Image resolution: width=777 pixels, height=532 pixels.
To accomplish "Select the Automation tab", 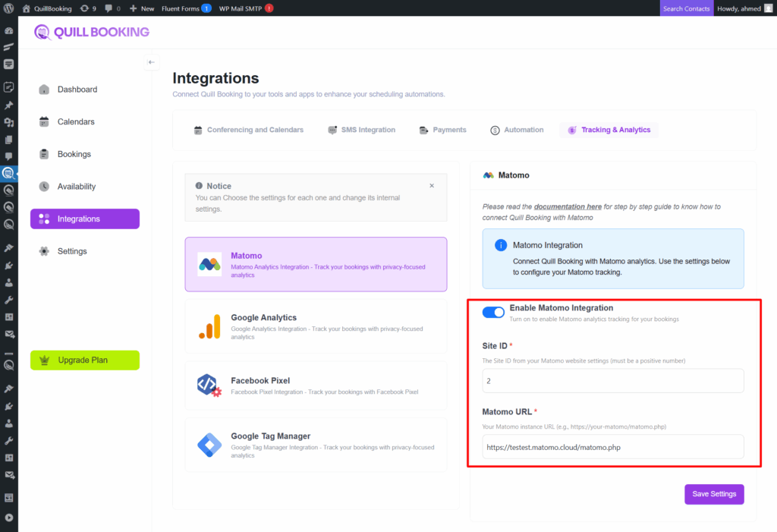I will [517, 130].
